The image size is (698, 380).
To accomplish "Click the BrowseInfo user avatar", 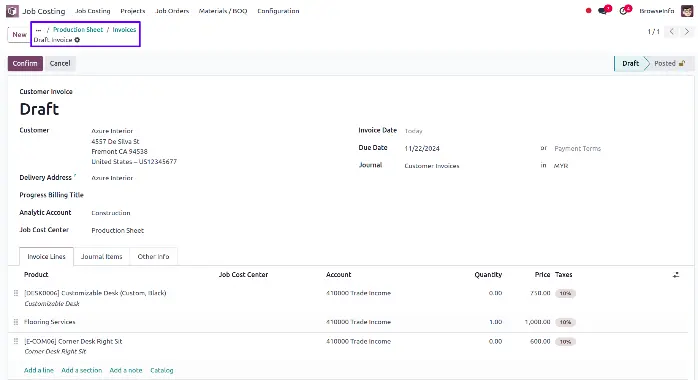I will click(x=687, y=11).
